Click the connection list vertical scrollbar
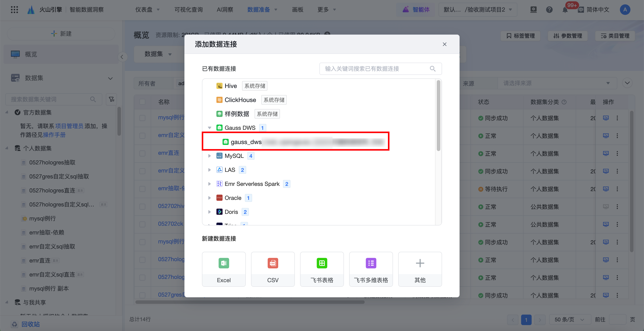The image size is (644, 331). 438,115
